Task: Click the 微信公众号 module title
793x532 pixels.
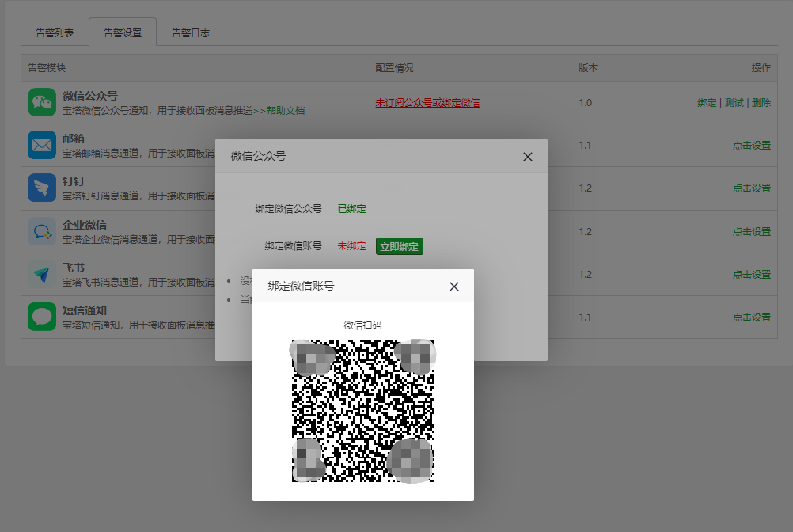Action: [x=90, y=96]
